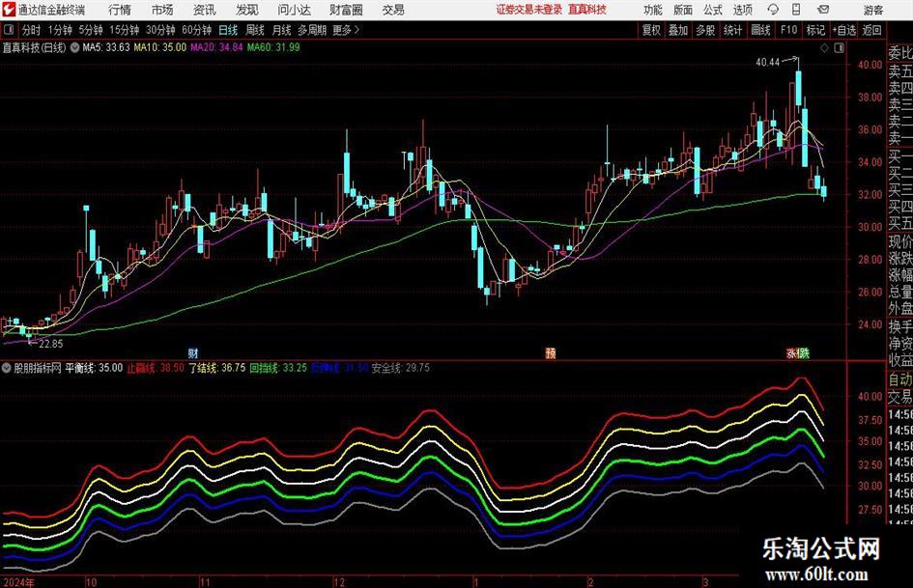Expand 更多 more periods list
The width and height of the screenshot is (913, 588).
(346, 30)
